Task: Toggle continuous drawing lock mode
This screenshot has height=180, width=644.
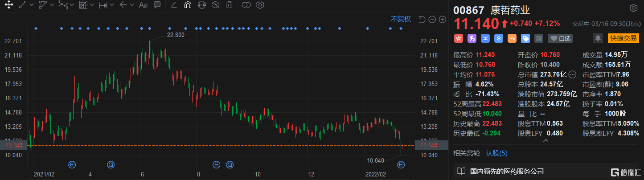Action: [x=201, y=5]
